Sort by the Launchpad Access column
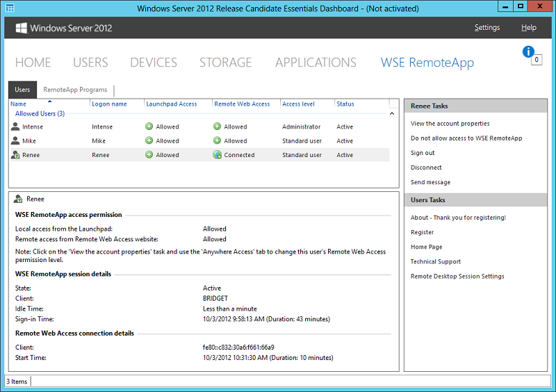 click(171, 104)
